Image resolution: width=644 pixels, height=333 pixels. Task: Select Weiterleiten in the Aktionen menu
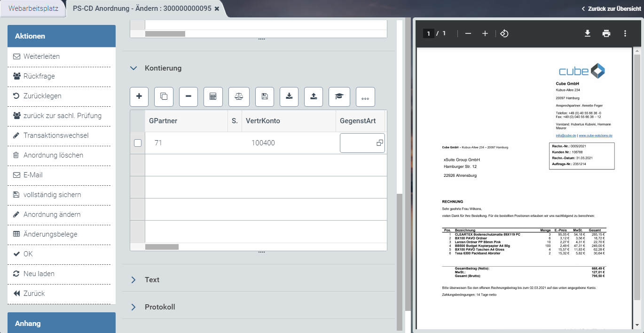tap(41, 56)
